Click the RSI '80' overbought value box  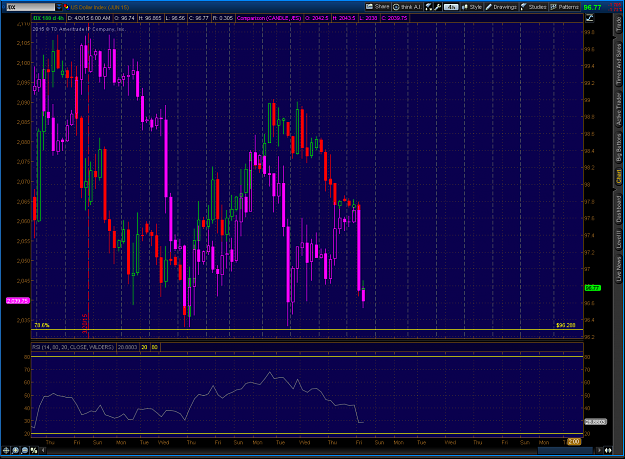coord(154,347)
